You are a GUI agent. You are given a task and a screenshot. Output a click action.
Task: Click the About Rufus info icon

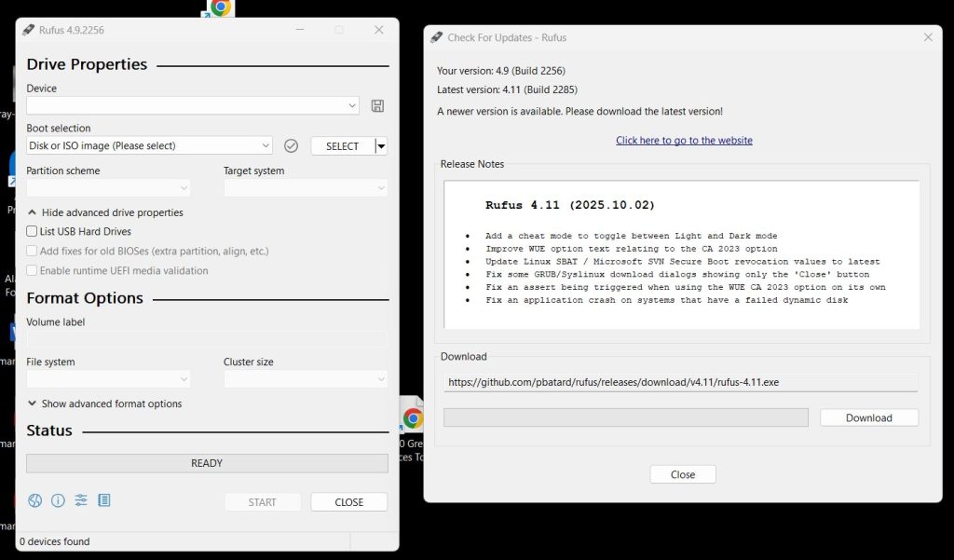(58, 500)
